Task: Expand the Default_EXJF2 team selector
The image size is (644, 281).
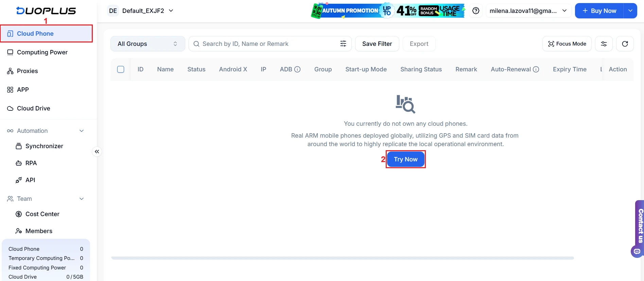Action: 141,11
